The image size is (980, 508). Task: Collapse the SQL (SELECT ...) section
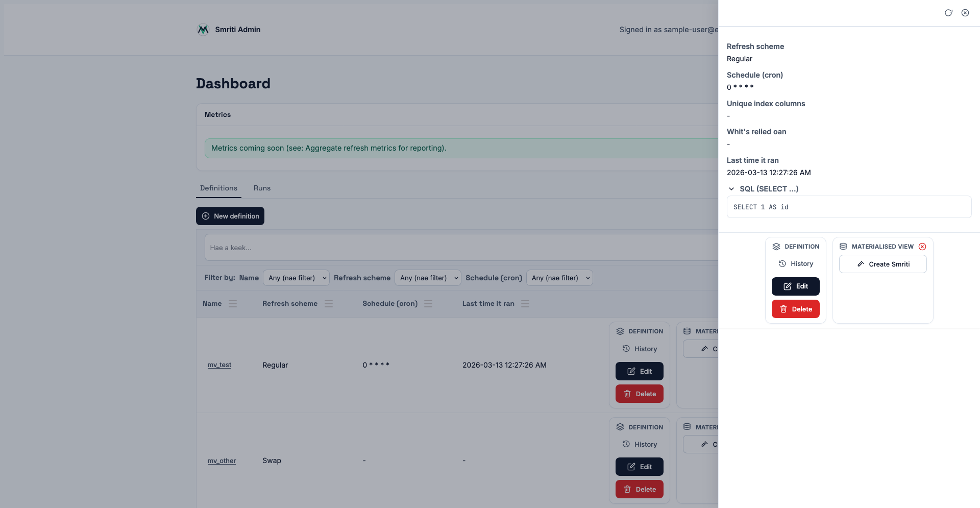click(731, 189)
